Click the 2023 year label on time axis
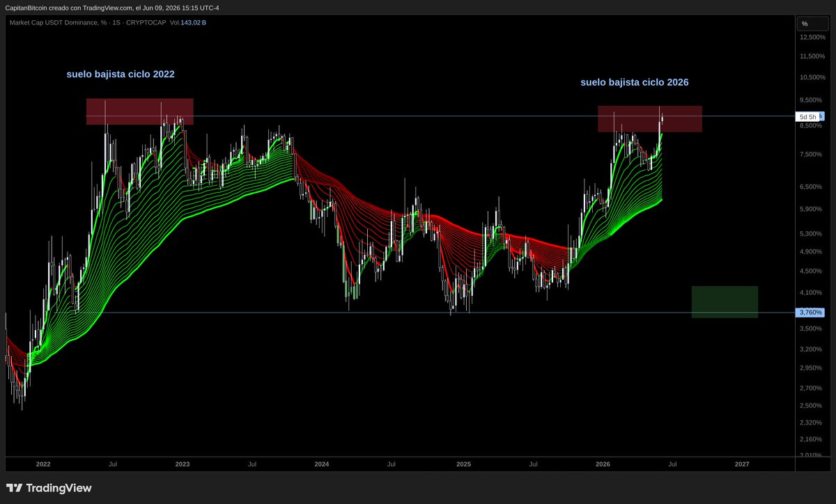 click(x=183, y=464)
